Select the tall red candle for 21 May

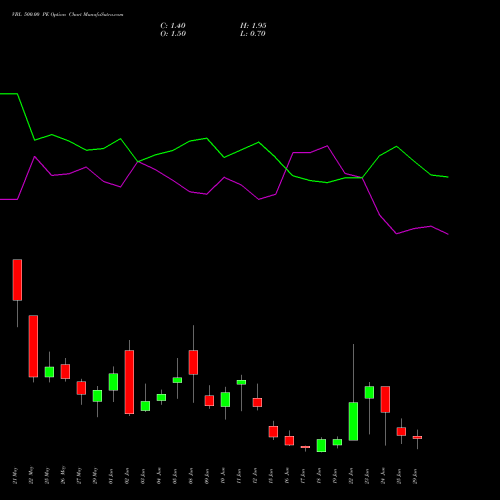pos(17,280)
